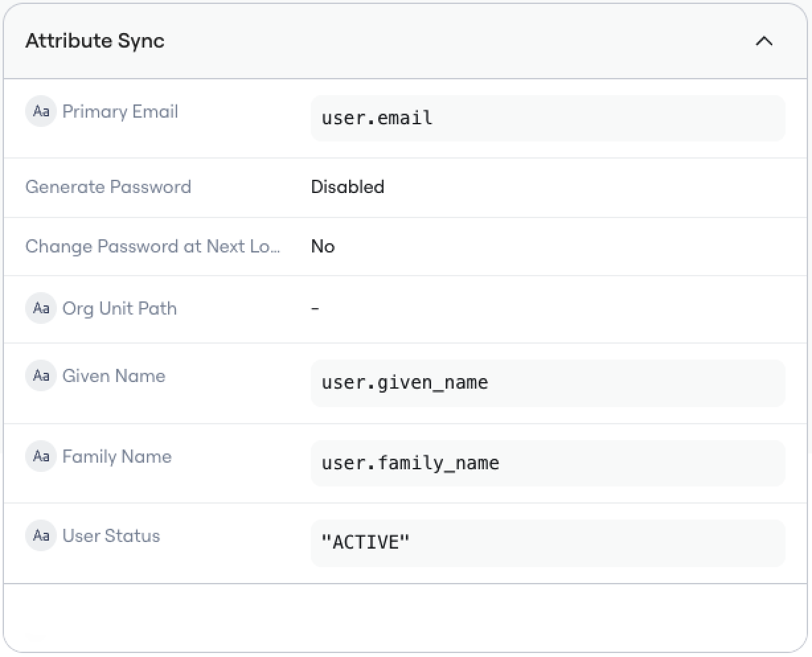This screenshot has width=812, height=657.
Task: Focus the user.family_name expression field
Action: (x=548, y=463)
